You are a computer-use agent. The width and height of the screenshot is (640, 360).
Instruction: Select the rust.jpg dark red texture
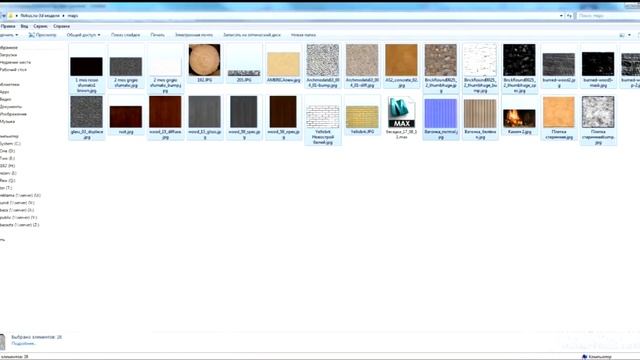pyautogui.click(x=126, y=117)
